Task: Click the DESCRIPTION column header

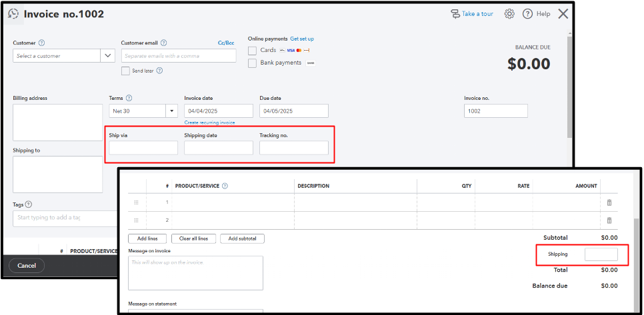Action: [x=313, y=186]
